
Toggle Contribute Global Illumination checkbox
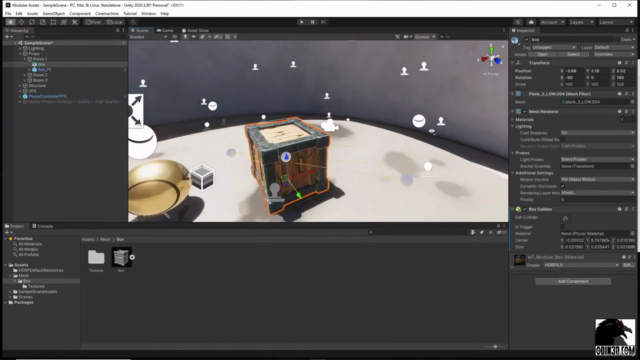[563, 140]
